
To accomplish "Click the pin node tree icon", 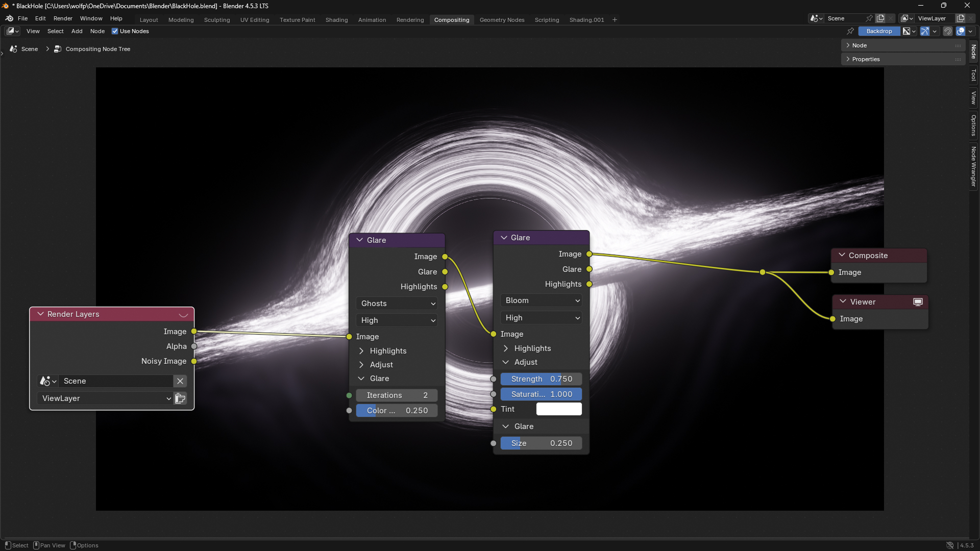I will pos(850,31).
